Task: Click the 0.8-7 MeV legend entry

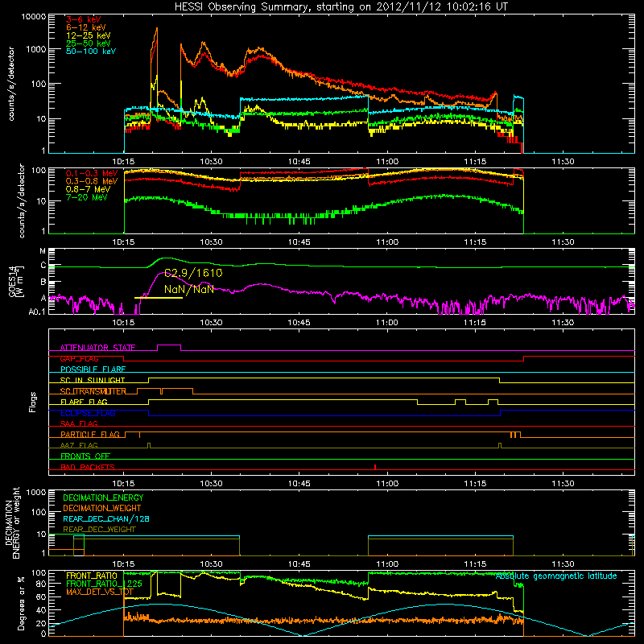Action: point(88,189)
